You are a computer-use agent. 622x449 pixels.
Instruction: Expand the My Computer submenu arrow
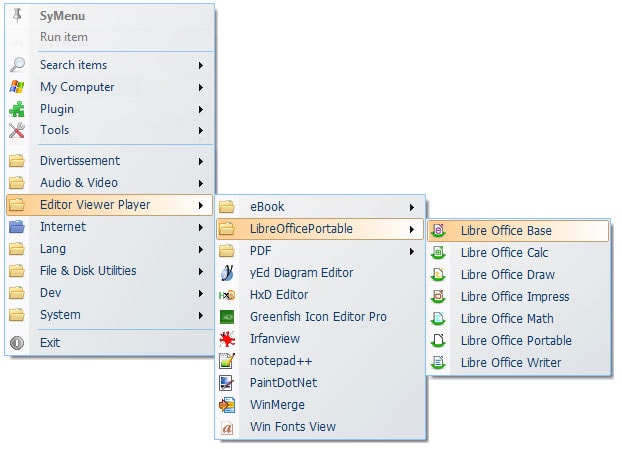(x=201, y=87)
